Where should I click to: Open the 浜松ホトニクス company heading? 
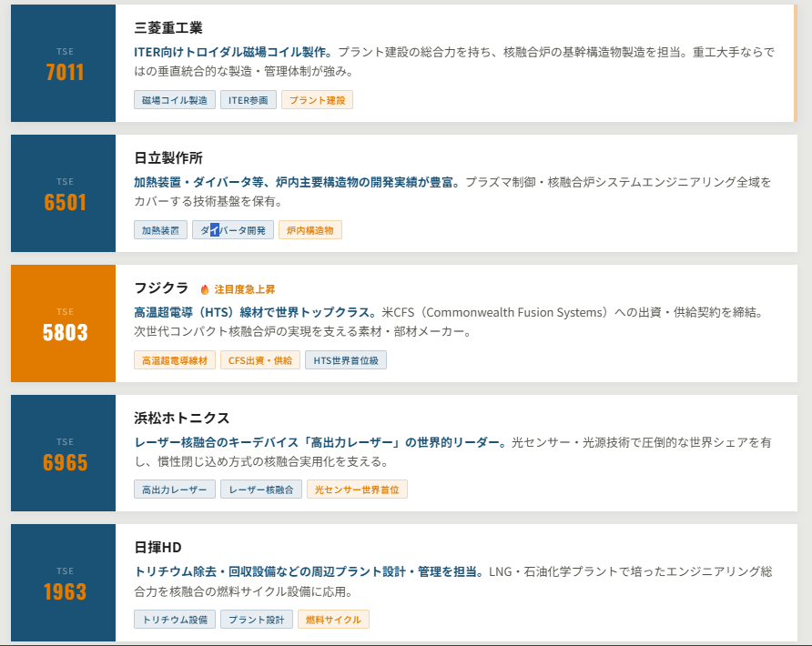point(182,418)
